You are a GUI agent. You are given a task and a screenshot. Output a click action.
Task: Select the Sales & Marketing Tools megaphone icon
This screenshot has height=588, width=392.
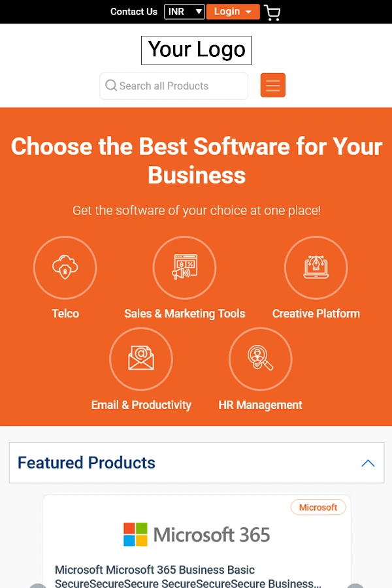[184, 267]
